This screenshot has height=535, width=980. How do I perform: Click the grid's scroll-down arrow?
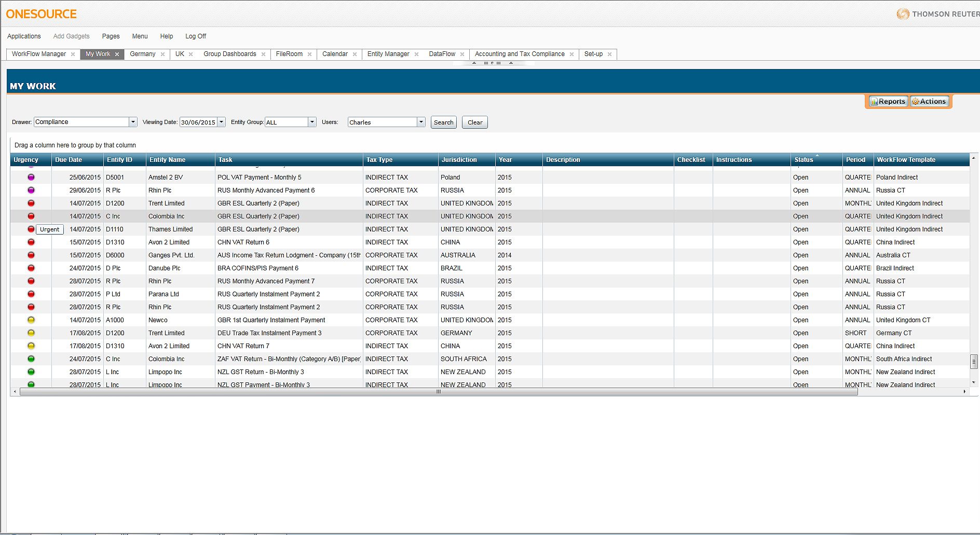click(x=974, y=382)
